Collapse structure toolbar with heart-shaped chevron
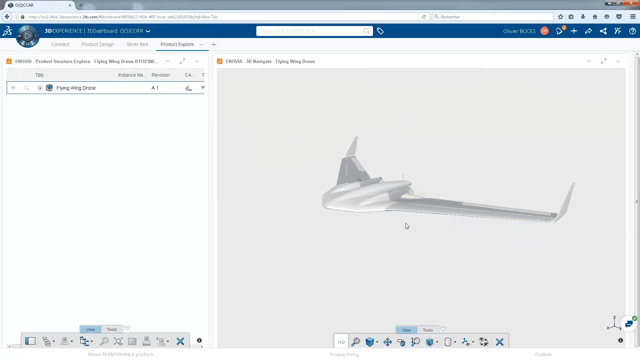Viewport: 640px width, 360px height. pyautogui.click(x=127, y=328)
